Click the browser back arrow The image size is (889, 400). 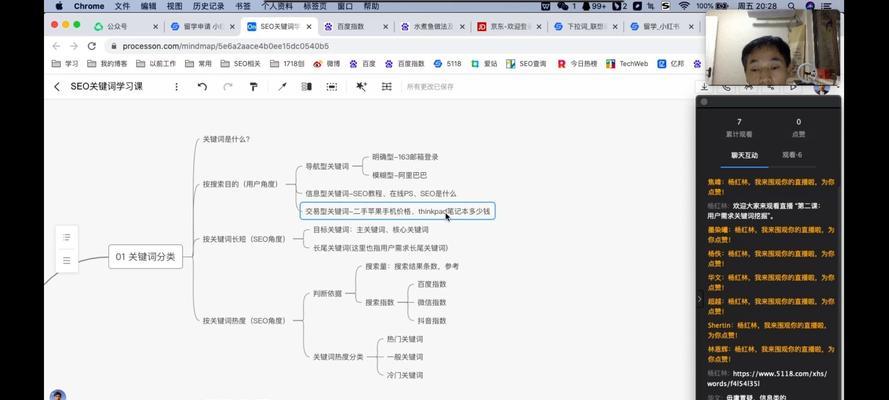point(56,46)
